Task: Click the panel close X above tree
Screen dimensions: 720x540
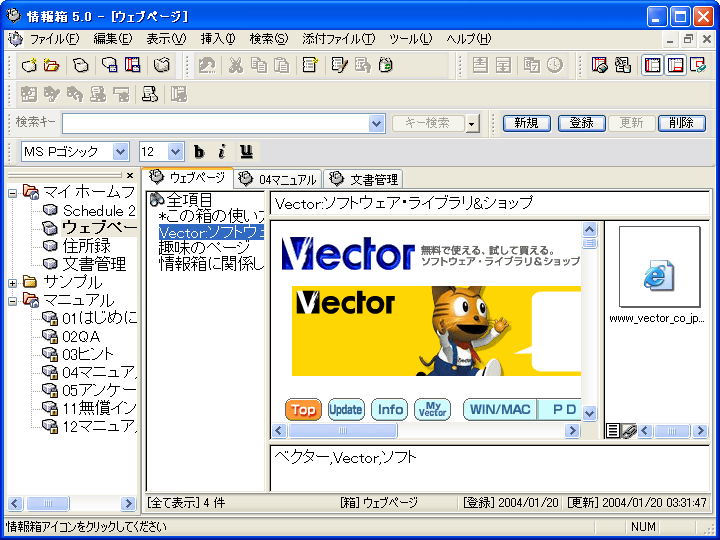Action: [x=130, y=175]
